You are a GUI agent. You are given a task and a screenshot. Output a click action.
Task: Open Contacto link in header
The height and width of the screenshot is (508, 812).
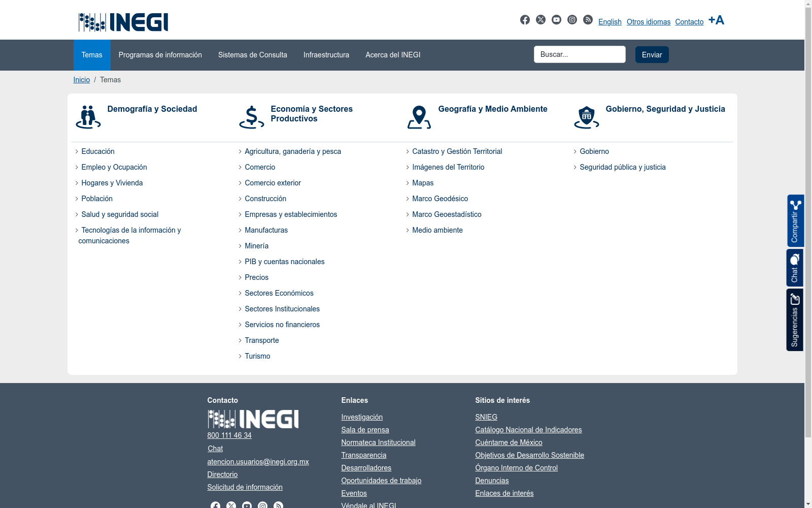tap(689, 22)
